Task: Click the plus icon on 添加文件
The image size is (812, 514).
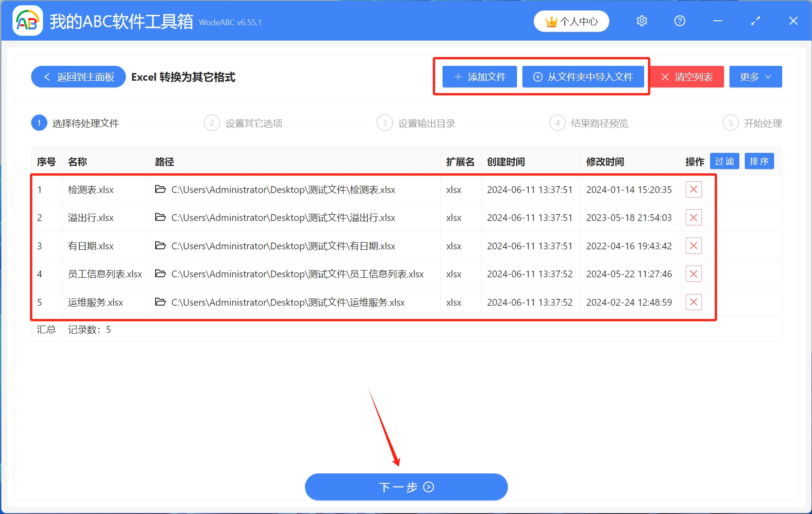Action: click(457, 77)
